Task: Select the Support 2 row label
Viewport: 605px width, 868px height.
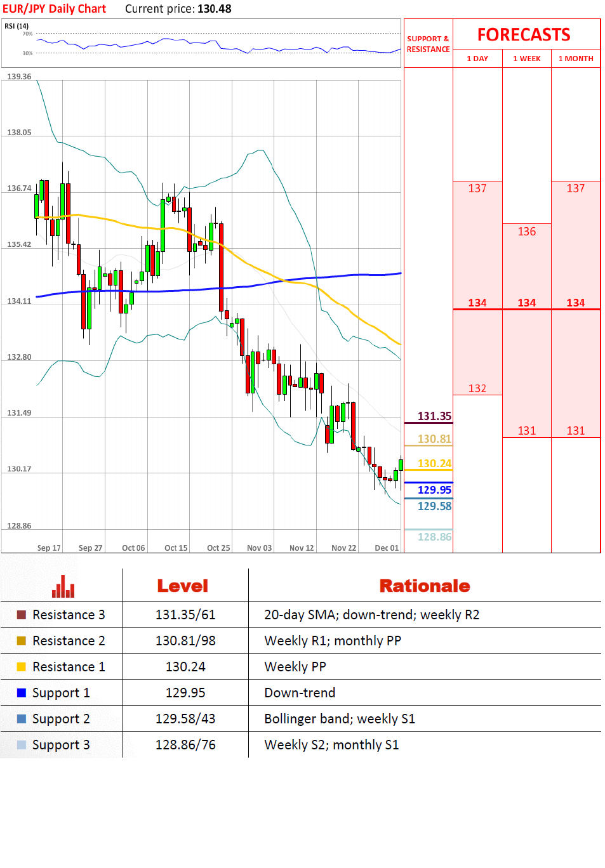Action: click(61, 719)
